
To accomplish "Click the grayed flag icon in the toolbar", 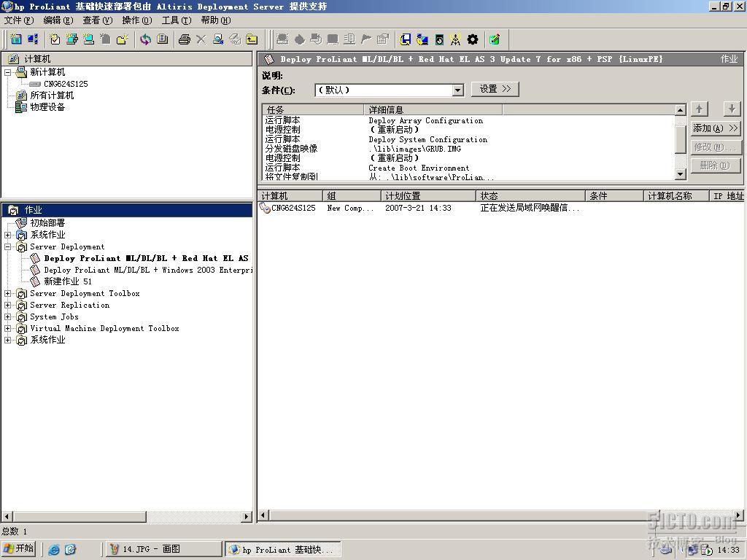I will click(366, 39).
